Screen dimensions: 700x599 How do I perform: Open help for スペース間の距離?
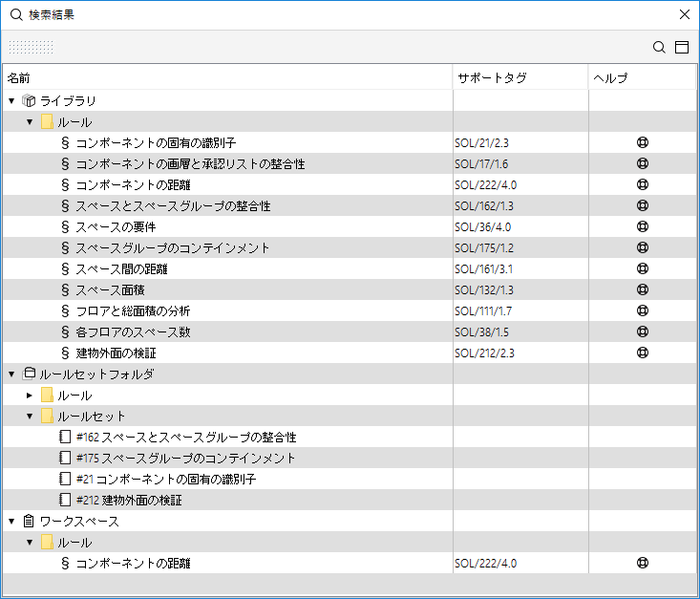[x=643, y=268]
